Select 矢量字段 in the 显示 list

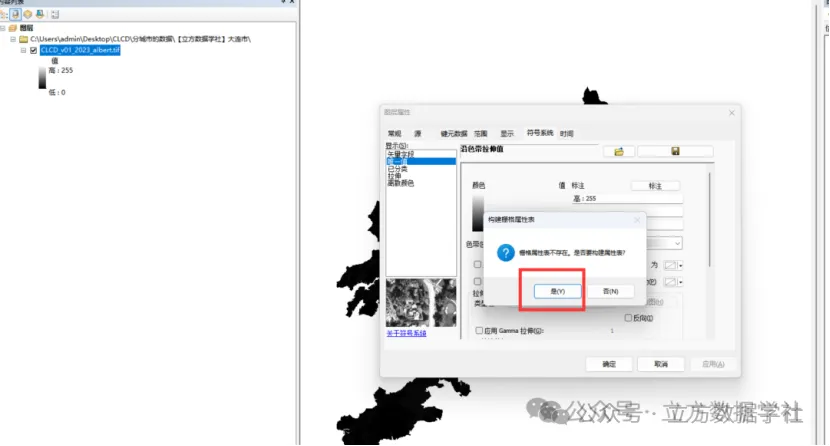tap(401, 154)
